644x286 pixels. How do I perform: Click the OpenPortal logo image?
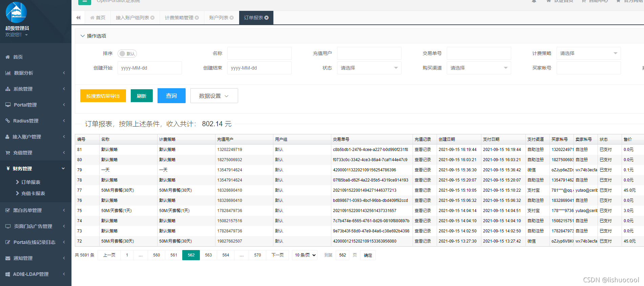(x=16, y=12)
